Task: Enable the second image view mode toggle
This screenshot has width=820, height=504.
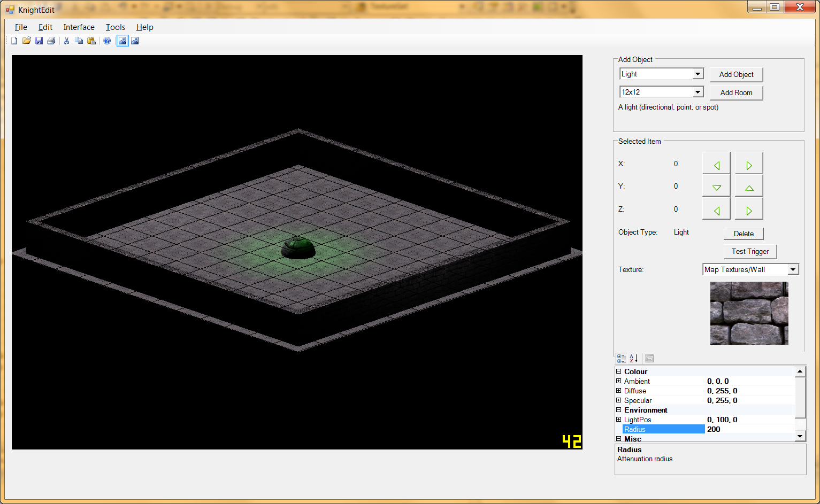Action: [x=134, y=41]
